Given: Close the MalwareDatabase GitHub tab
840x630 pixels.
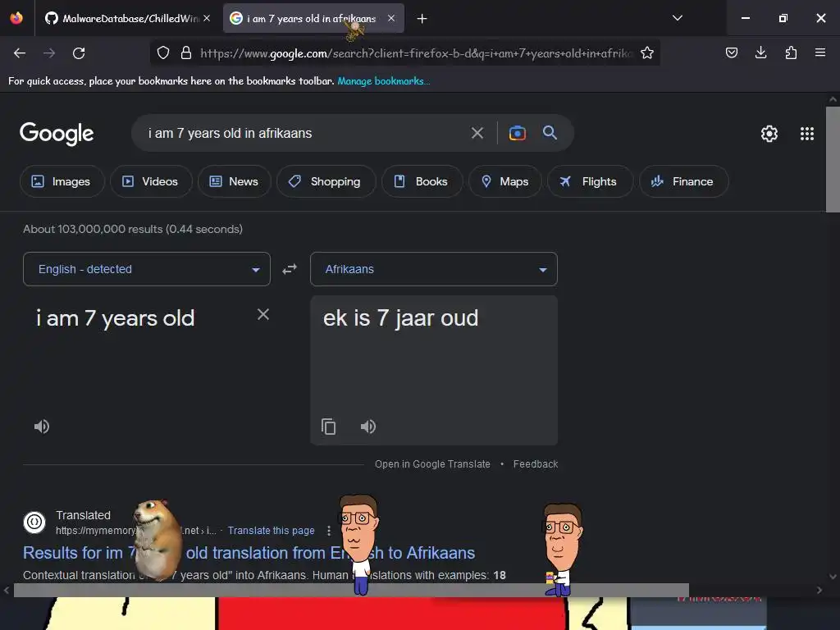Looking at the screenshot, I should coord(207,18).
